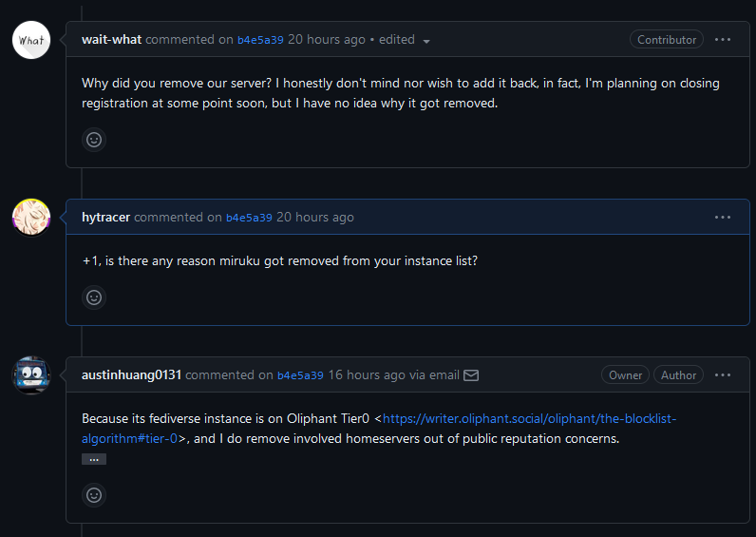
Task: Click the email envelope icon
Action: [471, 375]
